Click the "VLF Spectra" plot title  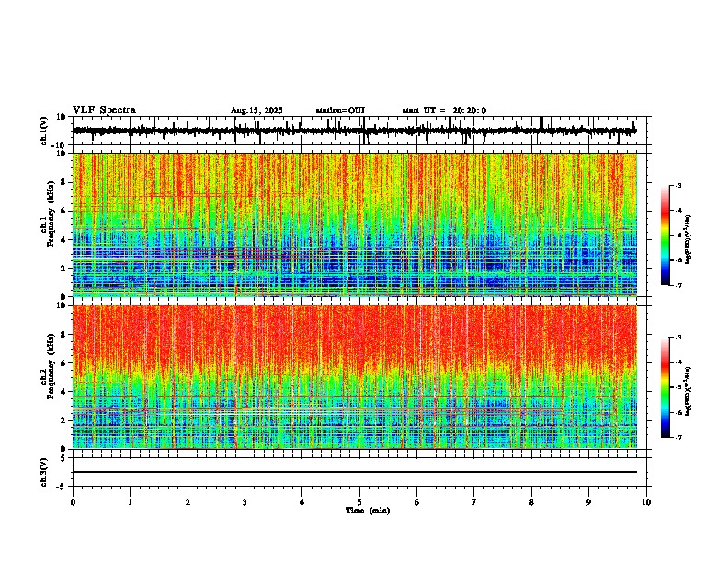pos(104,110)
